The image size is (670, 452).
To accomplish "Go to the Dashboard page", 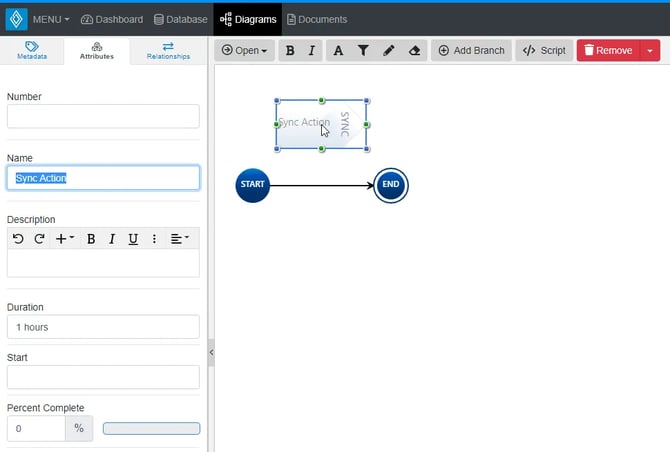I will [112, 19].
